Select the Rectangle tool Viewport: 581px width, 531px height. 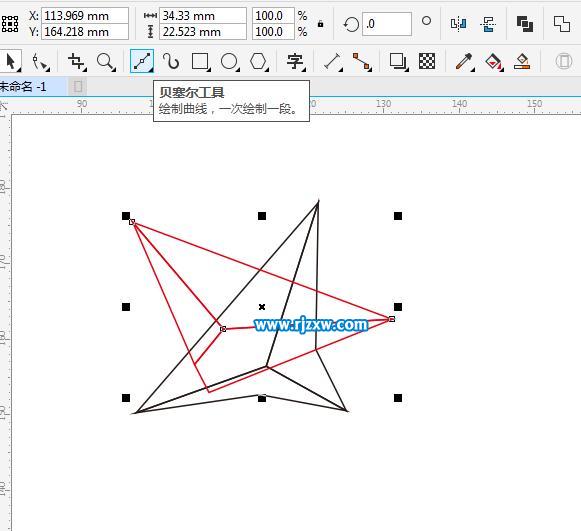pos(200,61)
